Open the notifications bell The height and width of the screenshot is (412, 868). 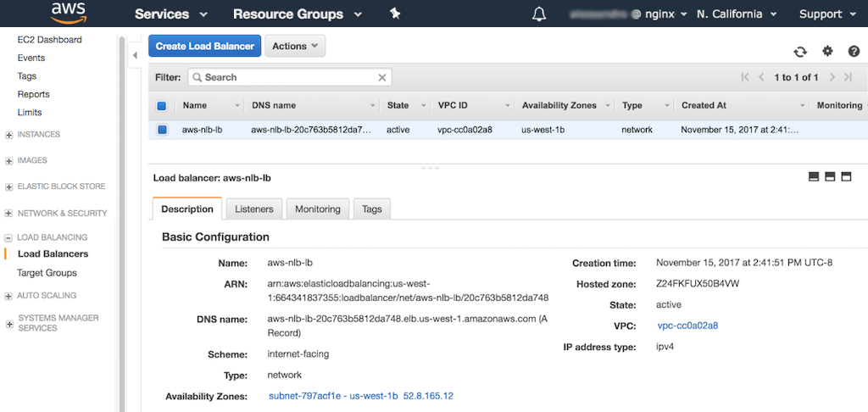coord(539,14)
